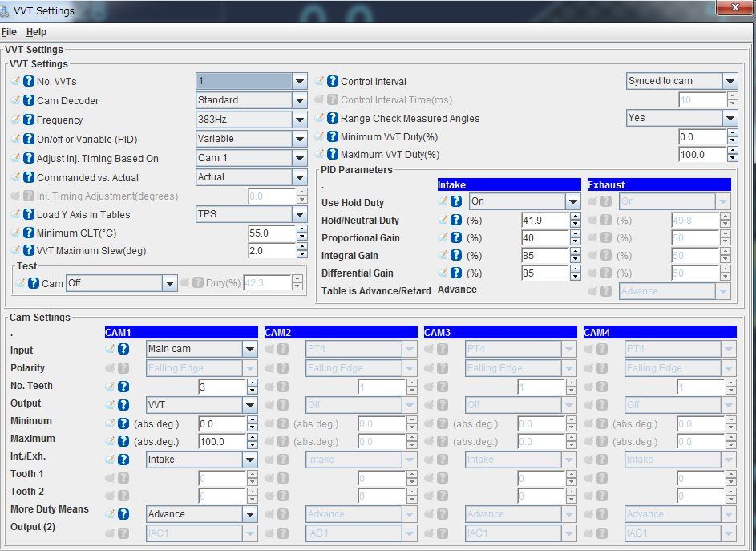Open help icon for Test Cam

tap(33, 283)
